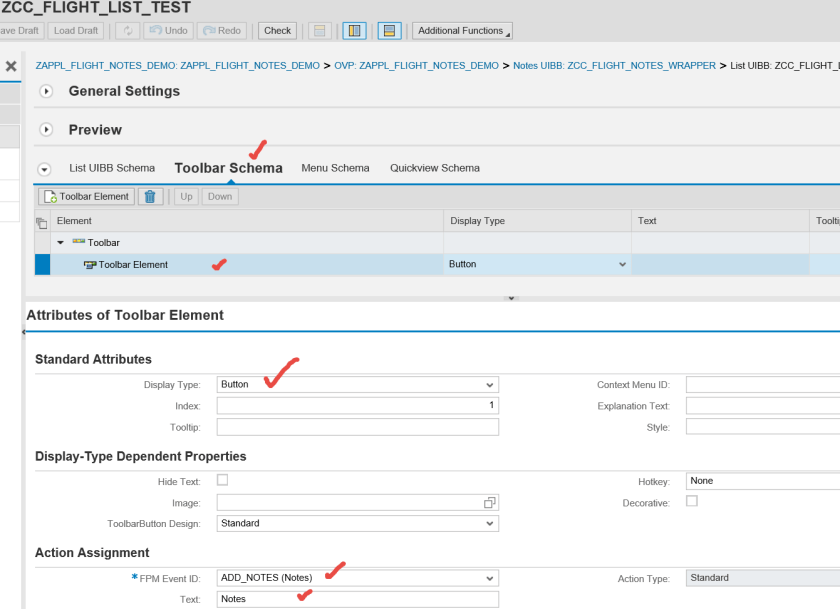Click the Undo button

point(169,31)
